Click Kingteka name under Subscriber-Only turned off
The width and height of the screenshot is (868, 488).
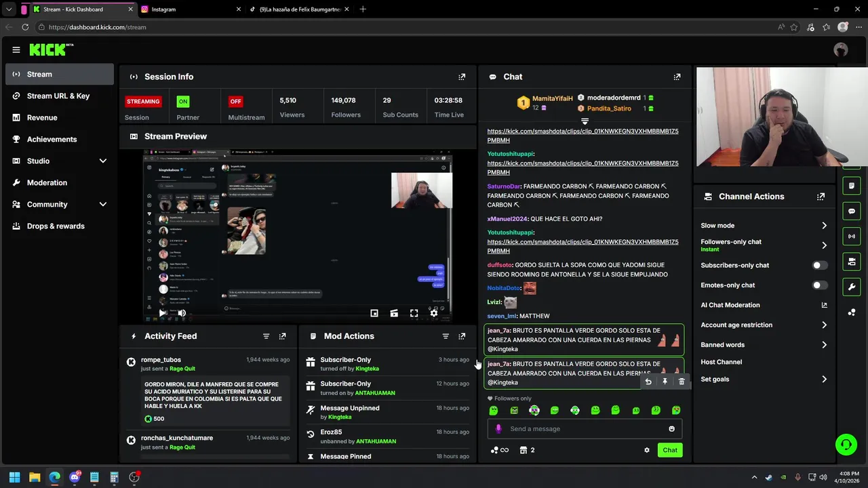(368, 369)
